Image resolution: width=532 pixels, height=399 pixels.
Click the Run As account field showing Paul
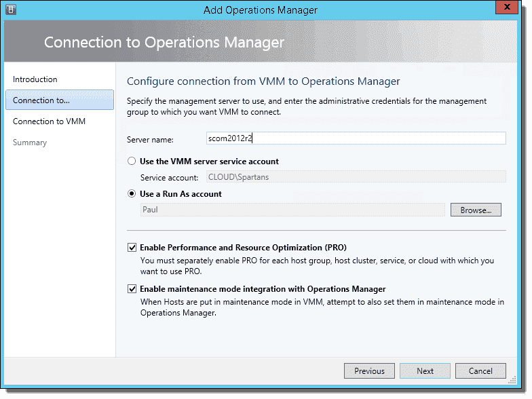pyautogui.click(x=292, y=210)
